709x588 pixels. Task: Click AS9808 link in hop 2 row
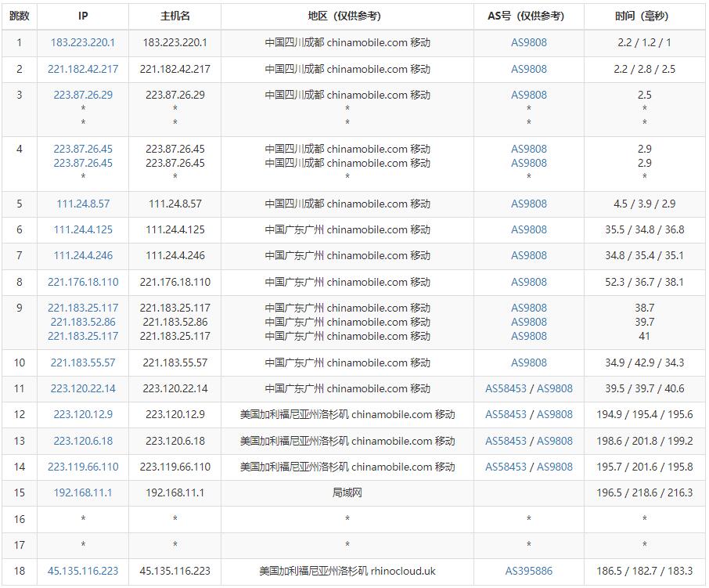528,69
